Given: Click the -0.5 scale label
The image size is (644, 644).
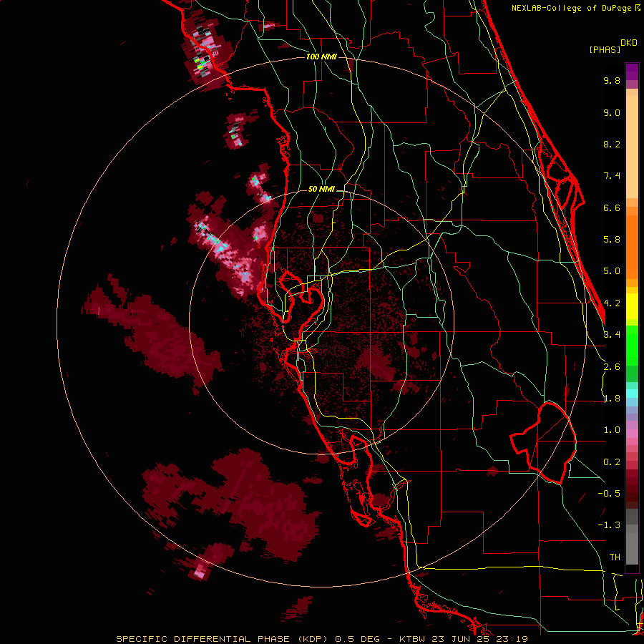Looking at the screenshot, I should [x=609, y=494].
